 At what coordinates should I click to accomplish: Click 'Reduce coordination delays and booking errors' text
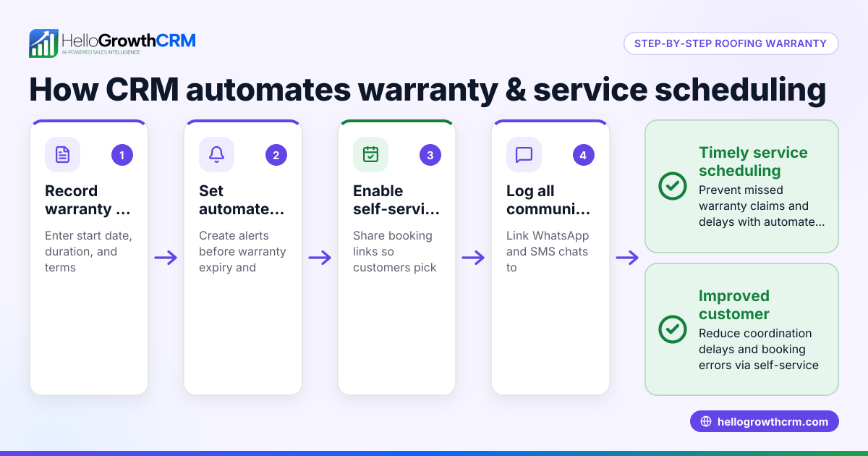[759, 350]
